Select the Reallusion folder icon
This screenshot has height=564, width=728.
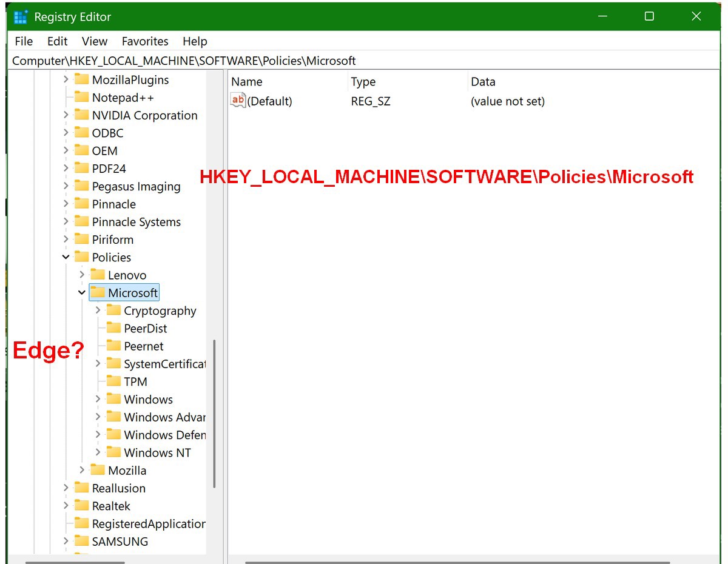coord(81,488)
